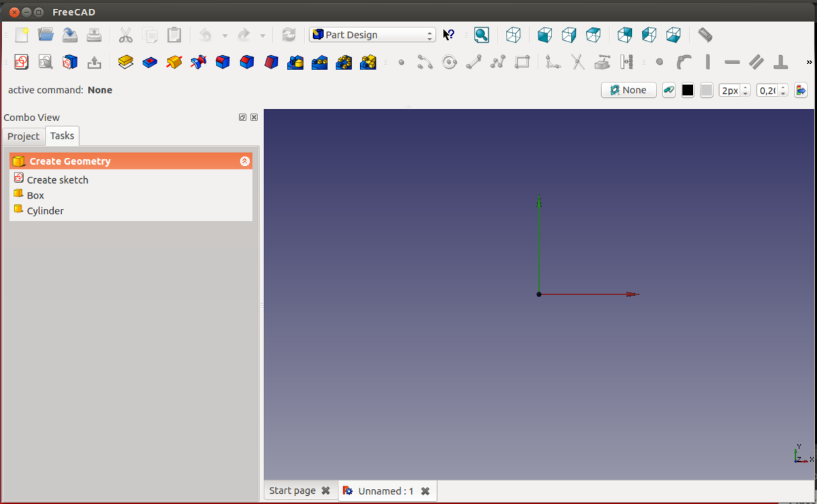Click the None working plane button
Image resolution: width=817 pixels, height=504 pixels.
(628, 90)
